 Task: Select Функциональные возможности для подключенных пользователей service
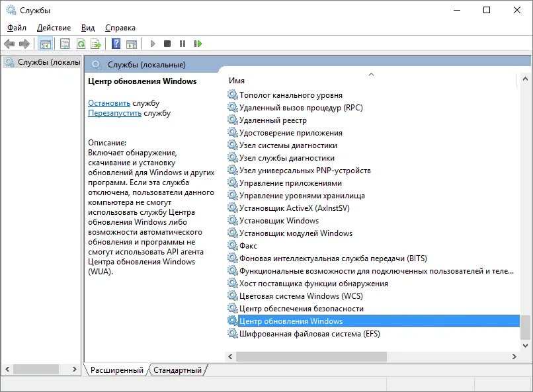(x=377, y=271)
